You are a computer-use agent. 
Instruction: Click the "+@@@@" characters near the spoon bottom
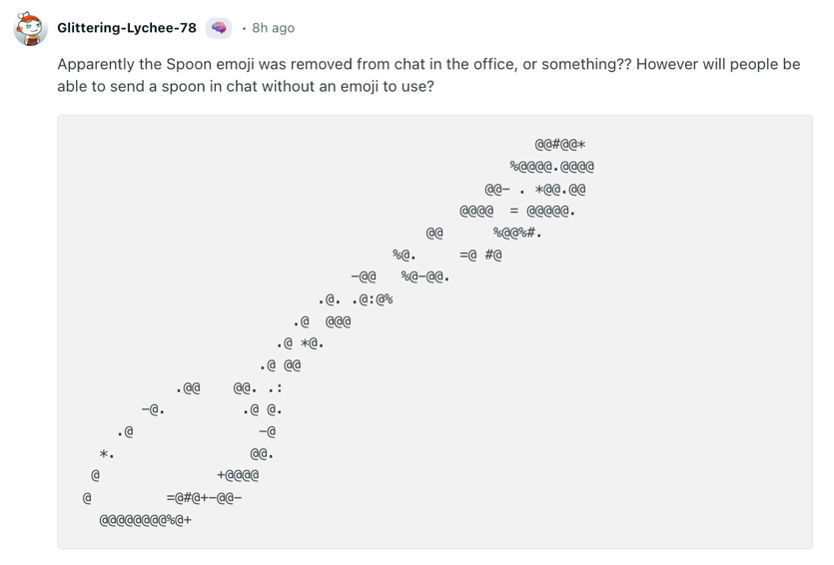(x=238, y=475)
